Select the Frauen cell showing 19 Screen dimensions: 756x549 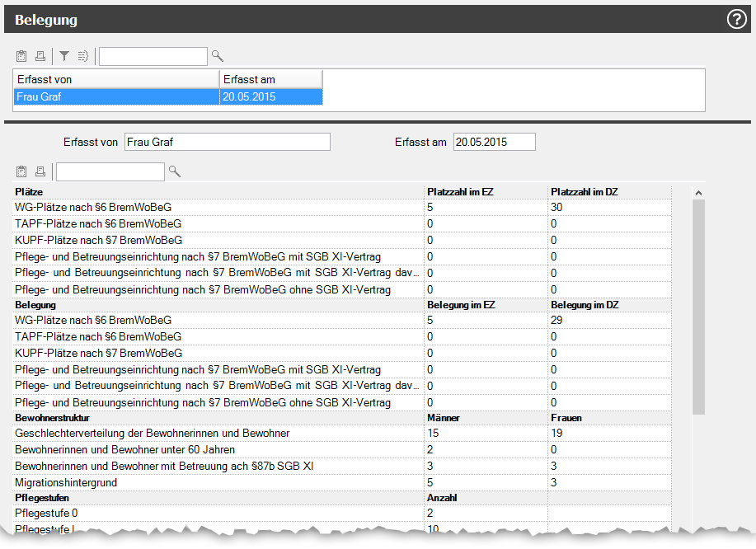click(608, 433)
